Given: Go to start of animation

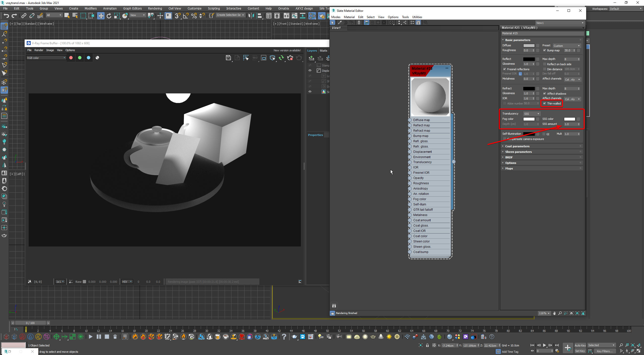Looking at the screenshot, I should pyautogui.click(x=532, y=345).
